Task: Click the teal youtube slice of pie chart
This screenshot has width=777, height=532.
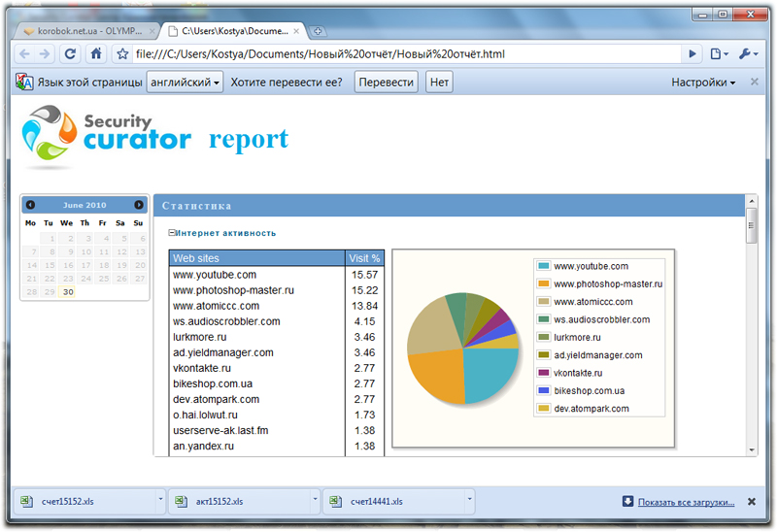Action: click(489, 372)
